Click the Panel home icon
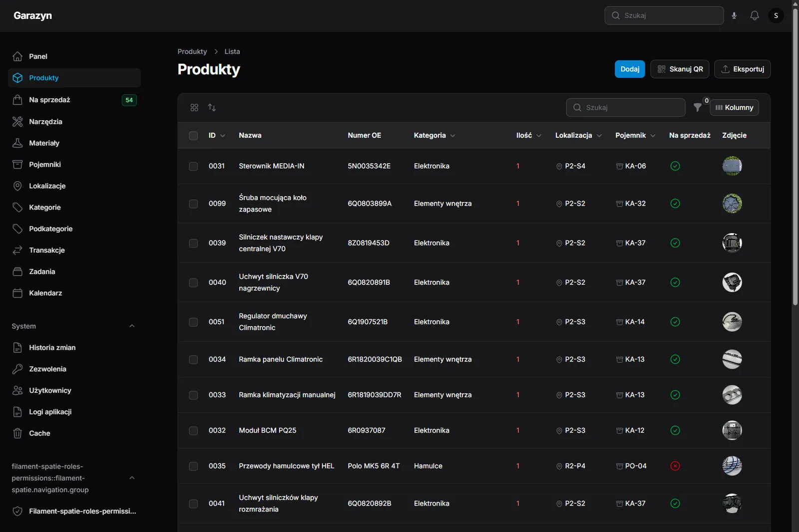 pos(17,56)
